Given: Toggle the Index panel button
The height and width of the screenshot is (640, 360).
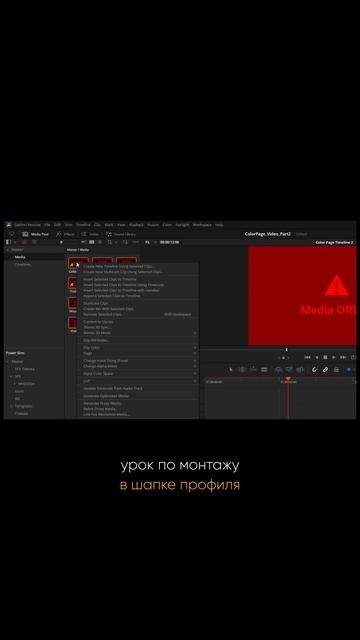Looking at the screenshot, I should click(x=90, y=234).
